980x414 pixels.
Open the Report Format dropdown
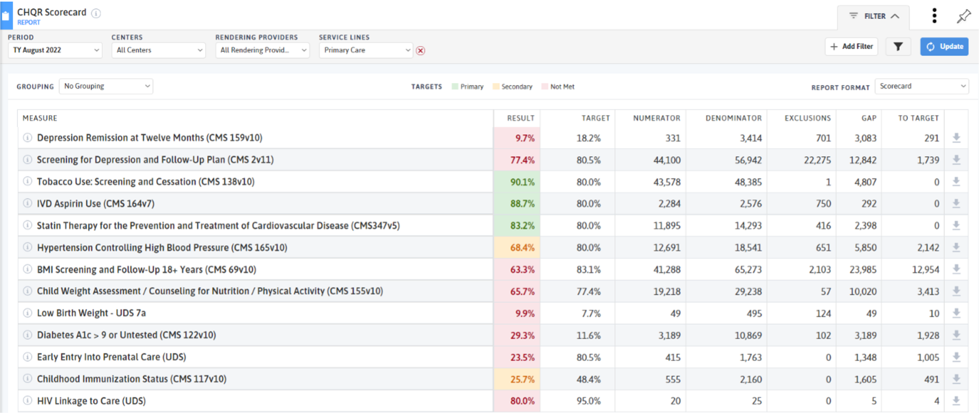(921, 86)
